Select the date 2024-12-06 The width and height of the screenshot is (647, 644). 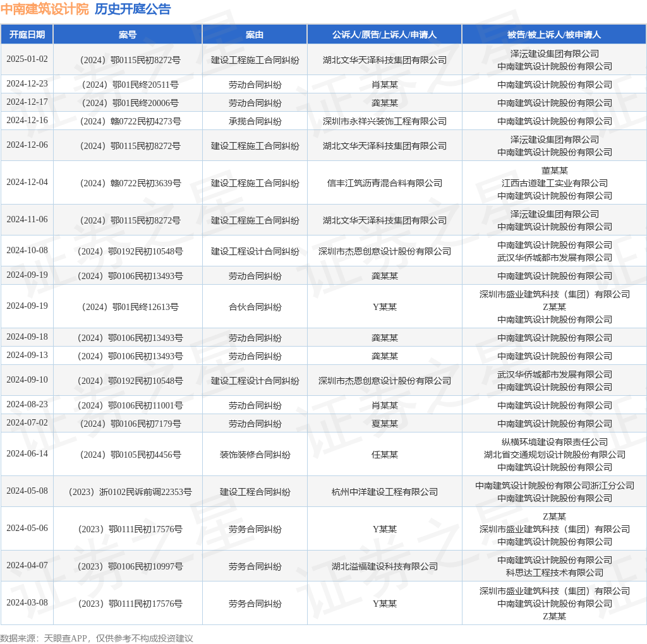[x=27, y=145]
